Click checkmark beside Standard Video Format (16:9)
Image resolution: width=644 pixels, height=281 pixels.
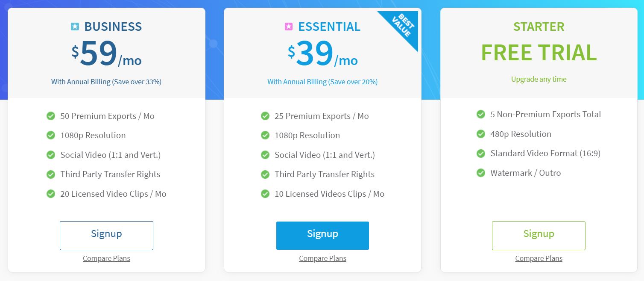481,153
